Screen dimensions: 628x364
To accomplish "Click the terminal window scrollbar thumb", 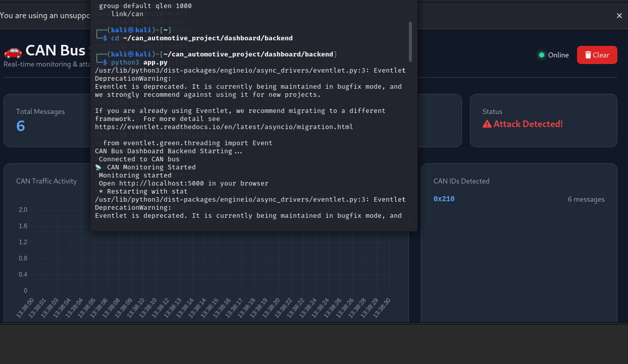I will point(410,41).
